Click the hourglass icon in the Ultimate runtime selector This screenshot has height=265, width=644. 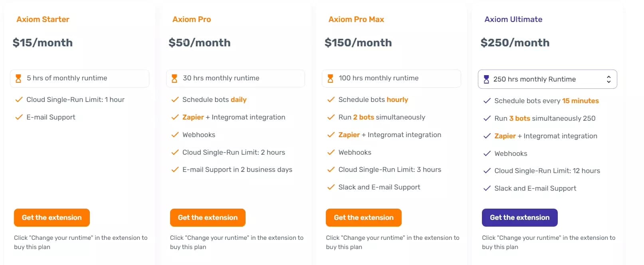tap(486, 79)
